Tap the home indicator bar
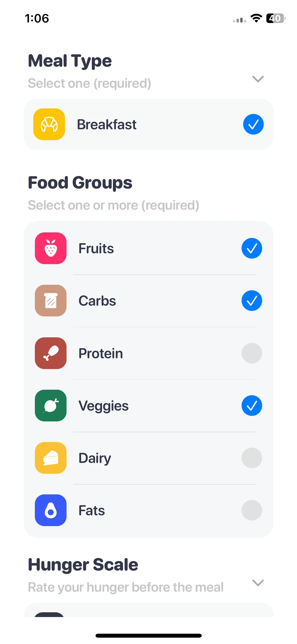Screen dimensions: 297x644 tap(149, 636)
